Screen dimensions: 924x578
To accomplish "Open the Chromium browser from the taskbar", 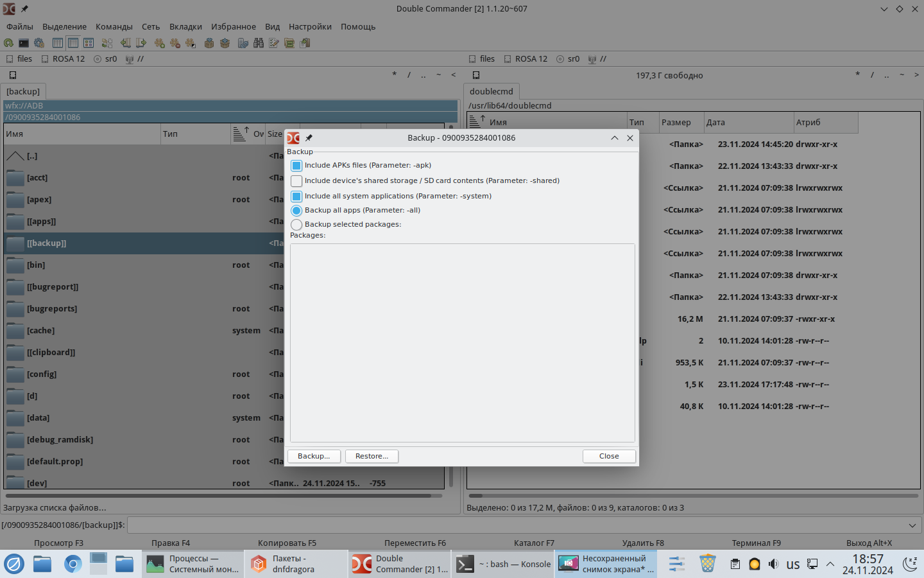I will (73, 564).
